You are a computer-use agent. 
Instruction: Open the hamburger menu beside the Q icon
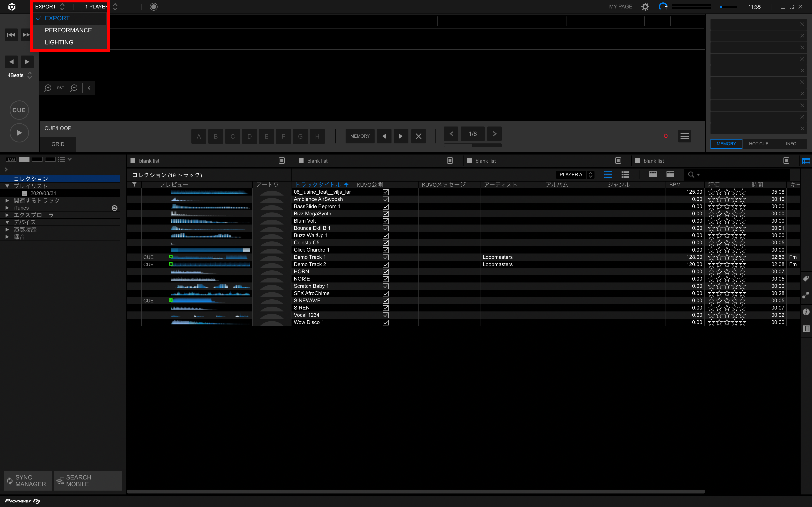coord(684,136)
